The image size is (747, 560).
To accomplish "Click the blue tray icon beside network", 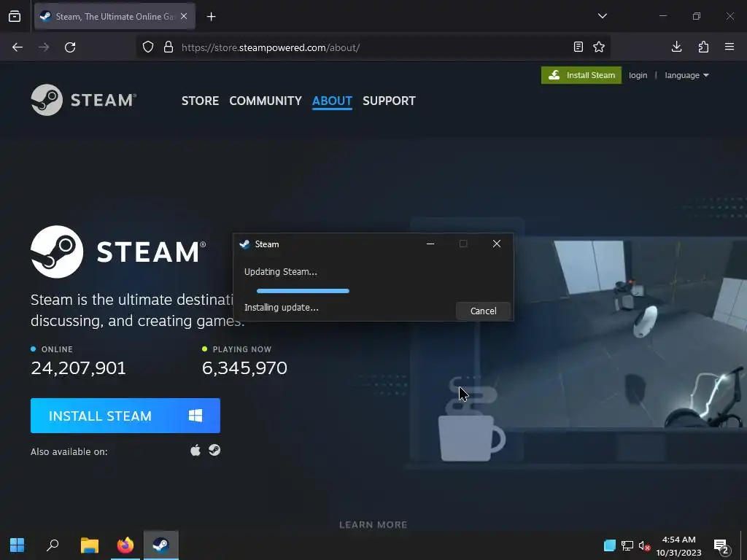I will pyautogui.click(x=609, y=545).
